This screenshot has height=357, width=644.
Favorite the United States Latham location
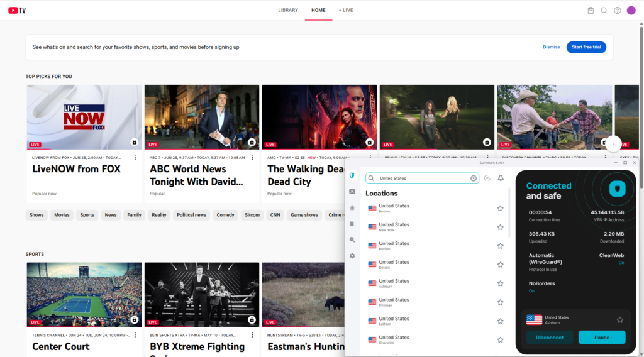coord(500,321)
